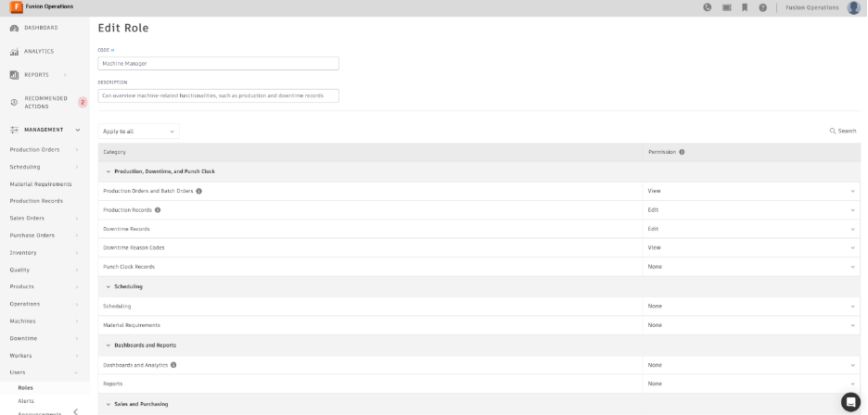Open Operations in sidebar

click(x=25, y=305)
